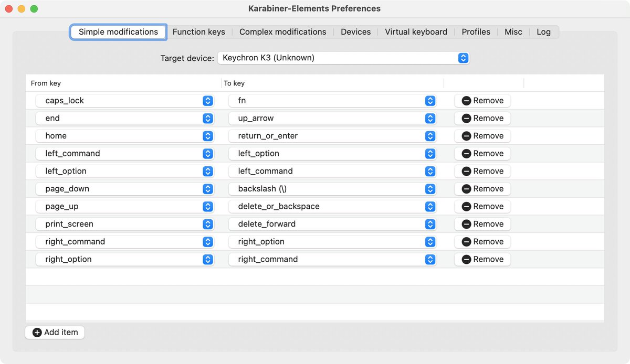This screenshot has width=630, height=364.
Task: Open the end from-key dropdown
Action: coord(125,118)
